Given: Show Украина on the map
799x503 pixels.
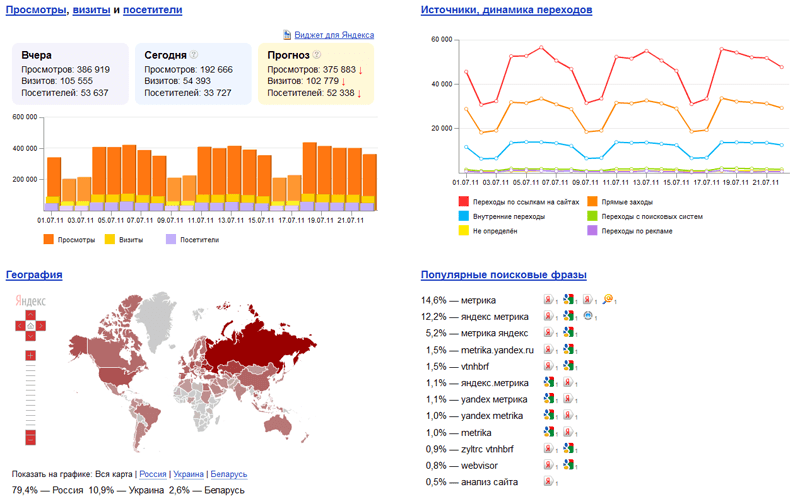Looking at the screenshot, I should click(189, 474).
